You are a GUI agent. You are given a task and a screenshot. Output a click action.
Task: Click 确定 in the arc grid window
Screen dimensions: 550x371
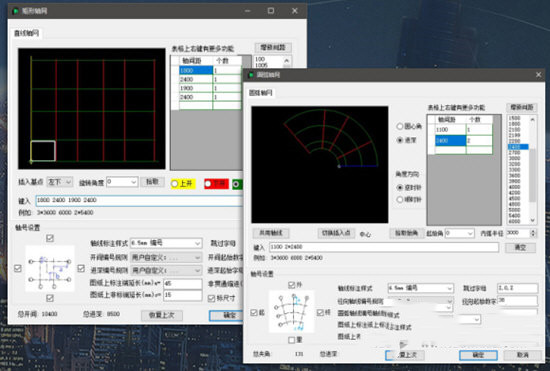(x=478, y=355)
